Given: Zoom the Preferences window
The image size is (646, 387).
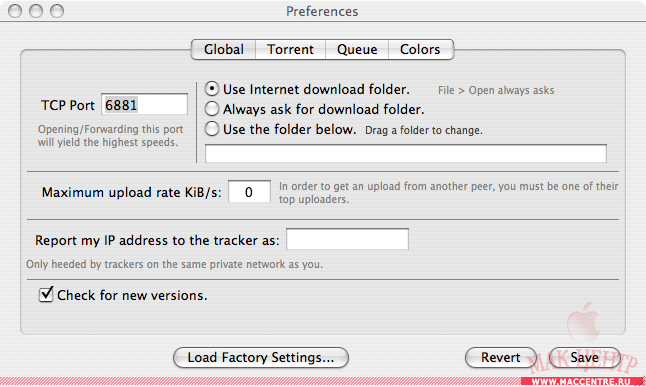Looking at the screenshot, I should point(57,11).
